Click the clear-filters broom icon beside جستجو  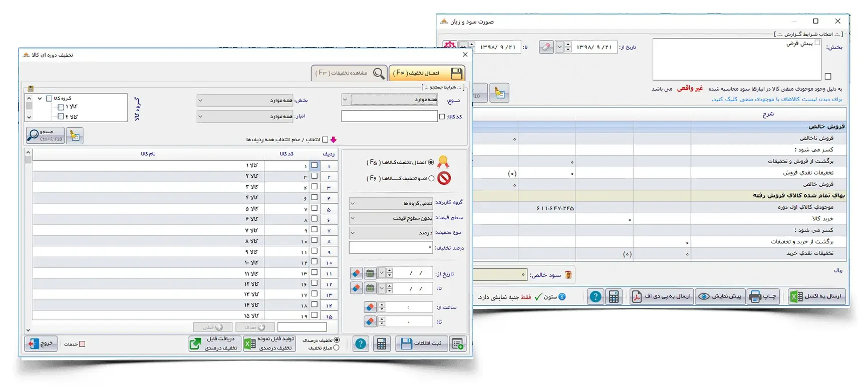[x=75, y=136]
